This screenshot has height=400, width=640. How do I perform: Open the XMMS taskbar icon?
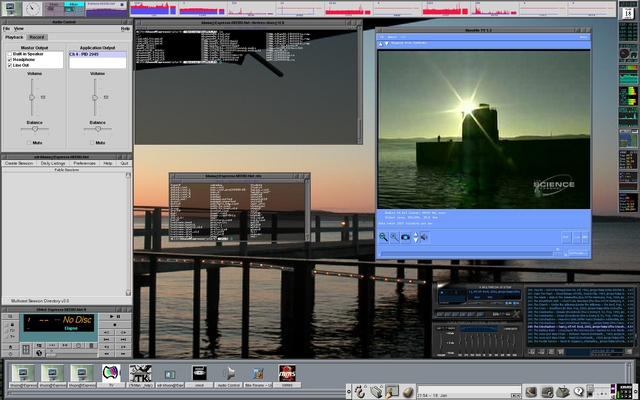[287, 373]
